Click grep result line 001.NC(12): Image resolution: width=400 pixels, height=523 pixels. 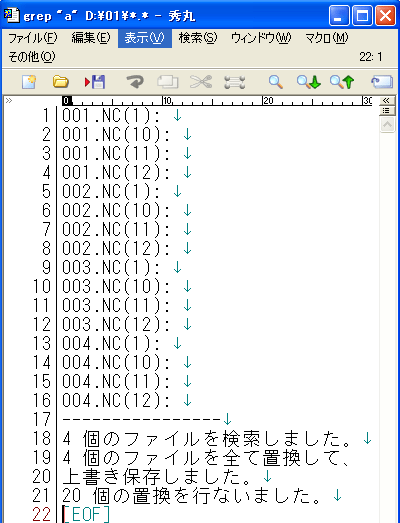116,173
